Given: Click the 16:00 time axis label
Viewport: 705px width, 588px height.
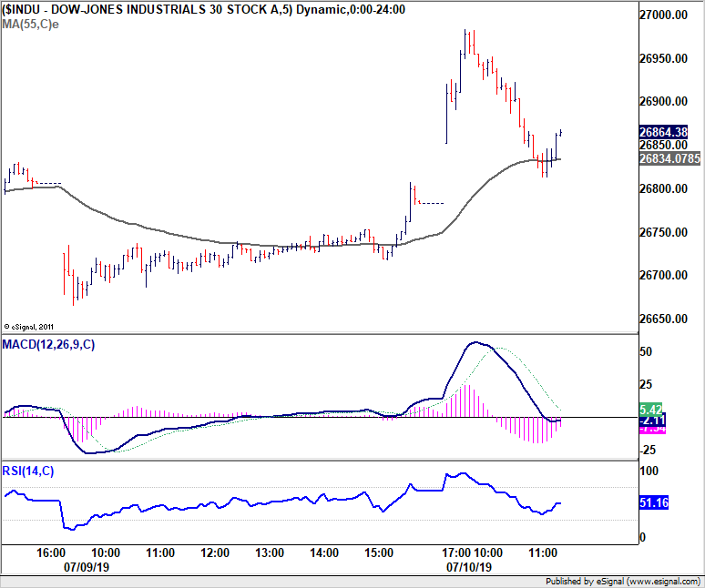Looking at the screenshot, I should pyautogui.click(x=51, y=553).
